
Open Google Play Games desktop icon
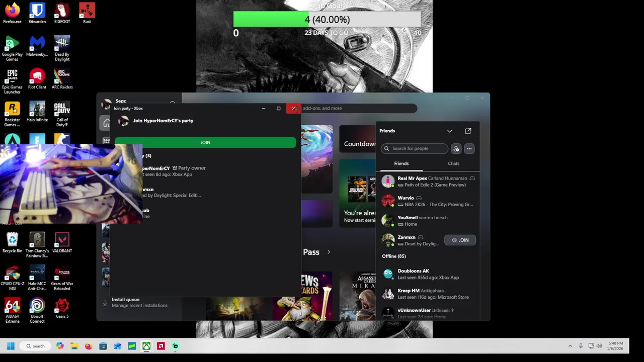[12, 49]
